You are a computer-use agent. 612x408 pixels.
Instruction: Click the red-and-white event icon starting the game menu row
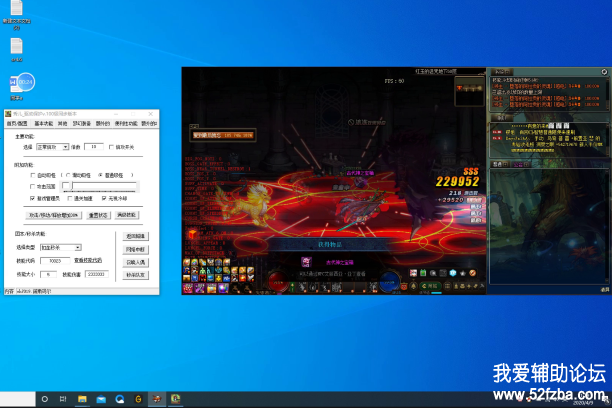[x=413, y=273]
